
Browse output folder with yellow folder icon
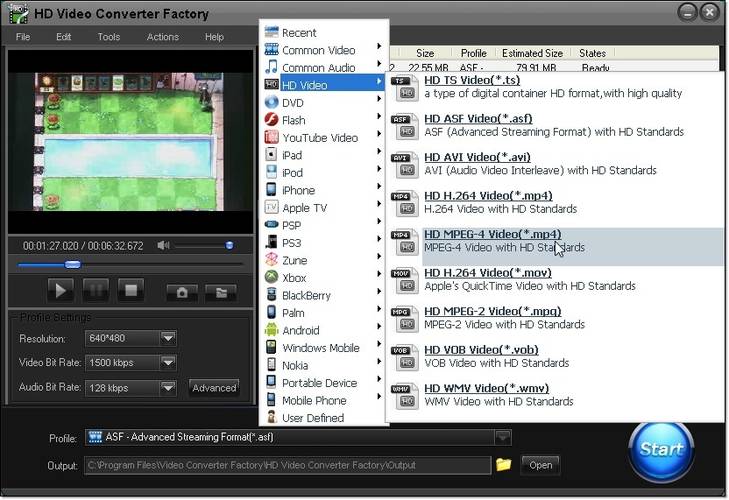pyautogui.click(x=504, y=464)
